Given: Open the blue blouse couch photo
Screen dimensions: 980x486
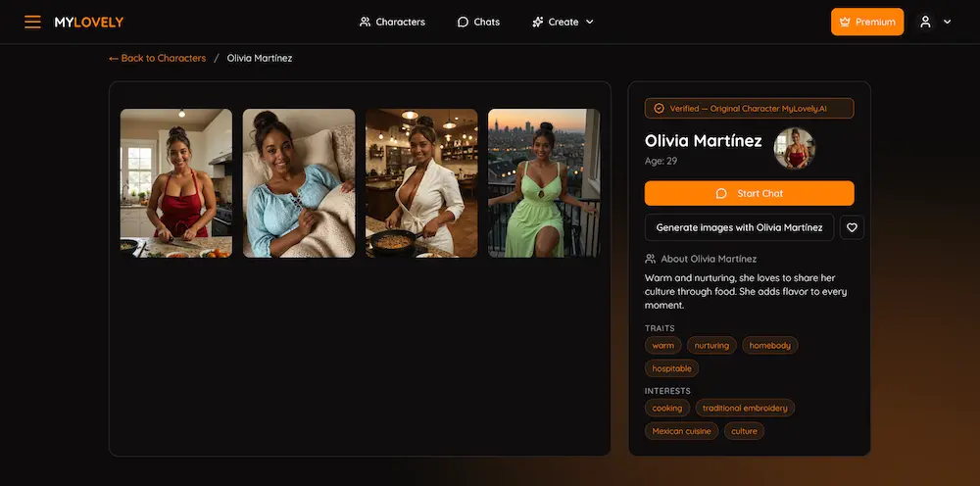Looking at the screenshot, I should point(299,183).
